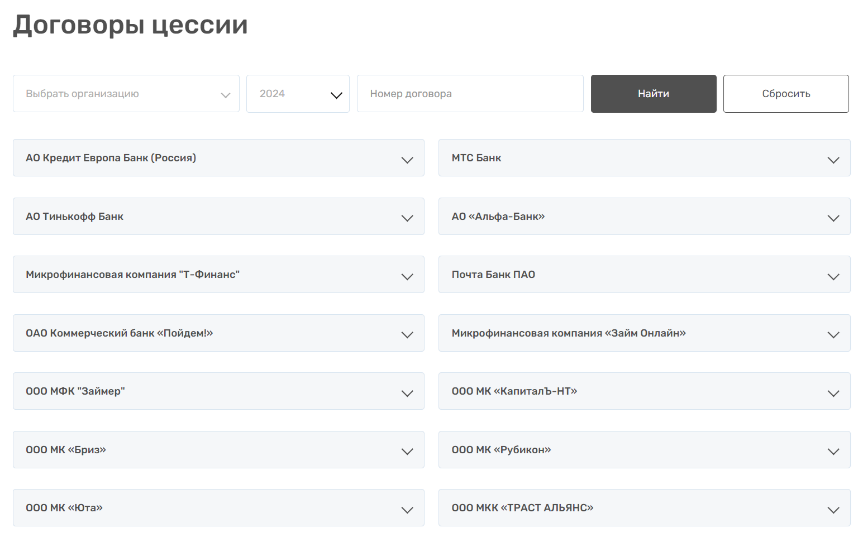Expand the ООО МК «Бриз» section
Screen dimensions: 863x542
coord(218,450)
